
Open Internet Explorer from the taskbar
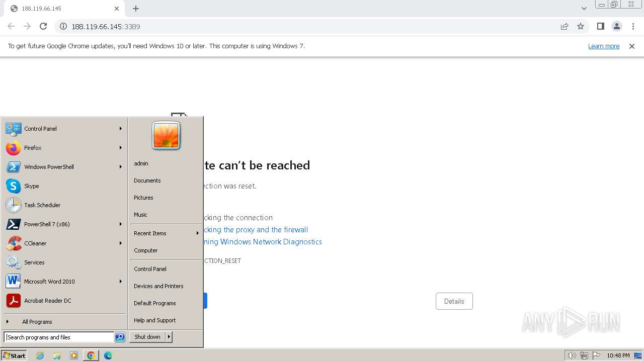pyautogui.click(x=40, y=355)
